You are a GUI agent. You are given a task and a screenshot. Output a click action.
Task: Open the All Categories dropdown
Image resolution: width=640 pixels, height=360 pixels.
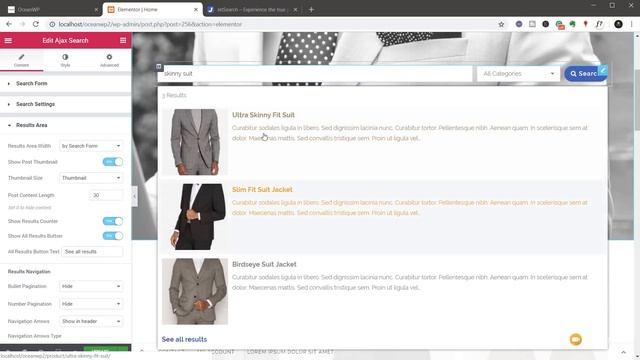click(x=518, y=73)
